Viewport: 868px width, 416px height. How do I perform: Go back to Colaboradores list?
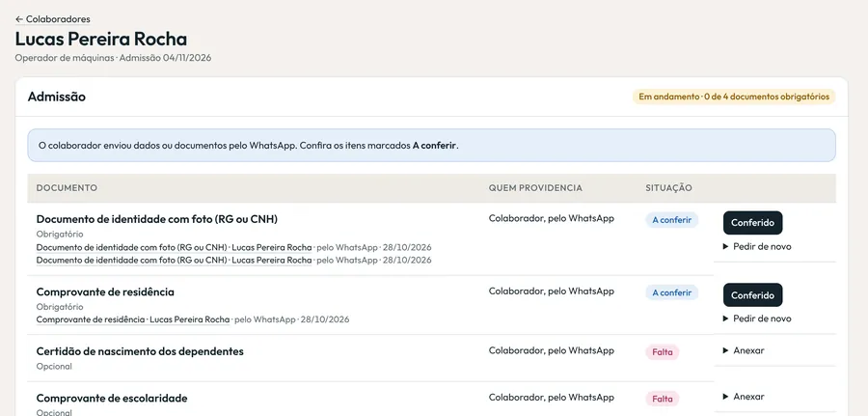[53, 19]
